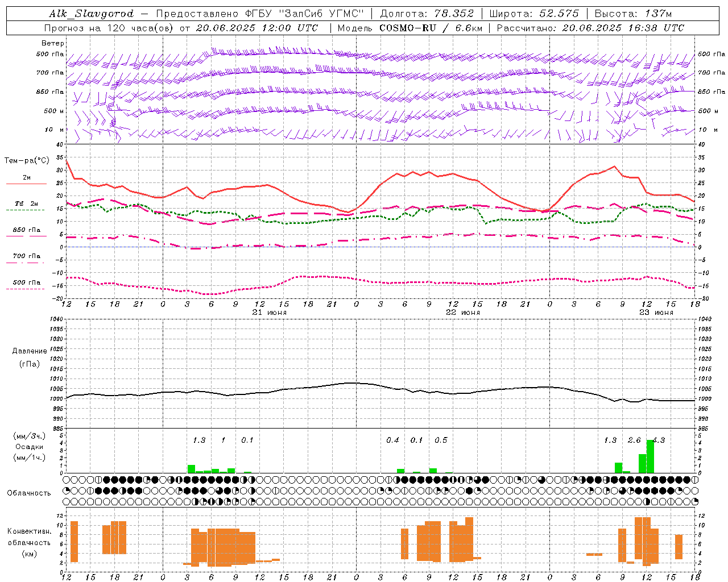Click the Ветер wind panel label

[53, 43]
